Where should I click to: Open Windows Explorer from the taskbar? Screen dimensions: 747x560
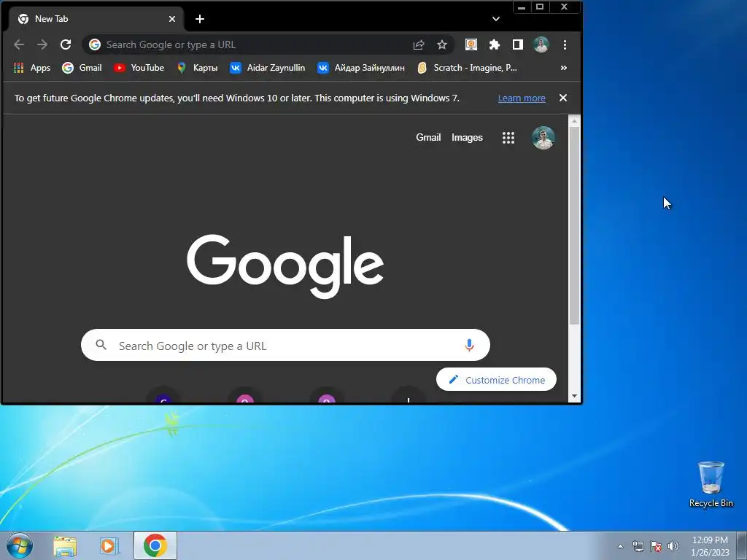coord(65,546)
